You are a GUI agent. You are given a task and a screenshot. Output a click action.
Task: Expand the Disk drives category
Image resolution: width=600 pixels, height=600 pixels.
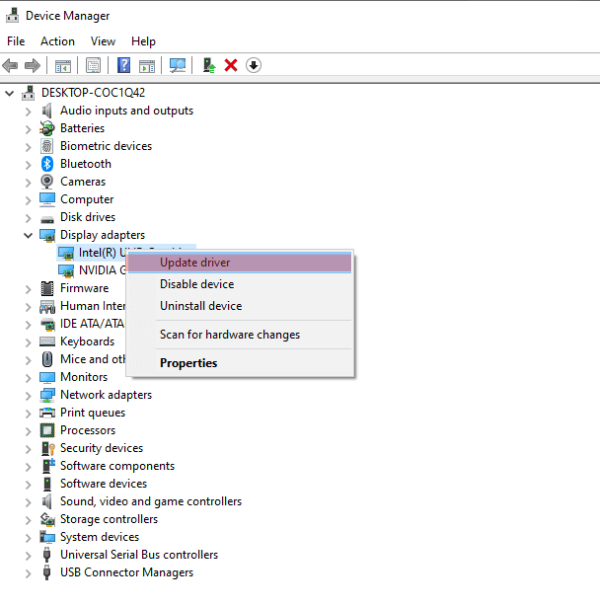pos(28,218)
